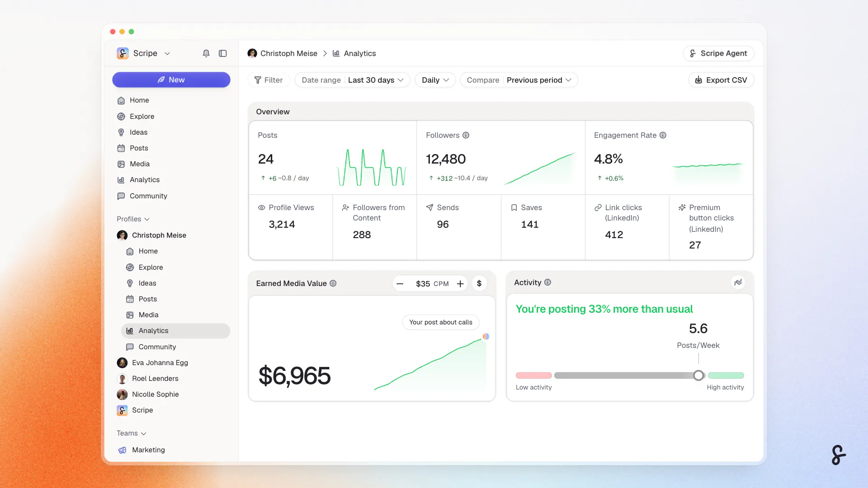Click the Activity chart toggle icon
The width and height of the screenshot is (868, 488).
(x=738, y=282)
